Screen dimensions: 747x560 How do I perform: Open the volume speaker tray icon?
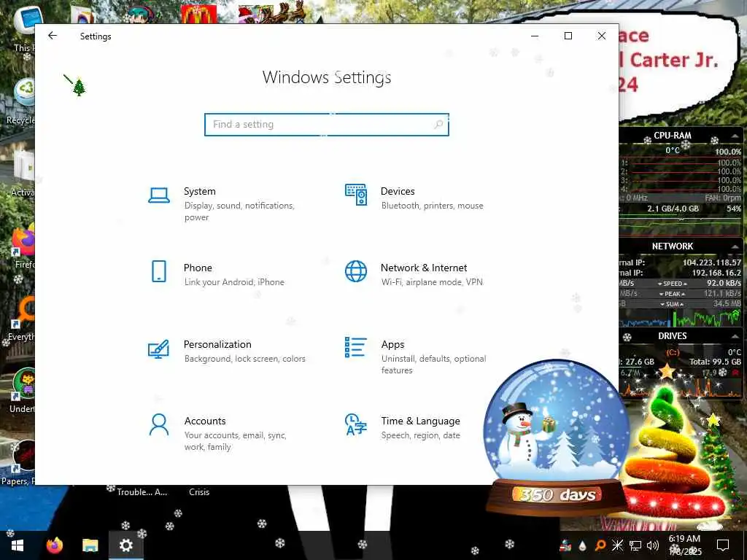pyautogui.click(x=653, y=545)
